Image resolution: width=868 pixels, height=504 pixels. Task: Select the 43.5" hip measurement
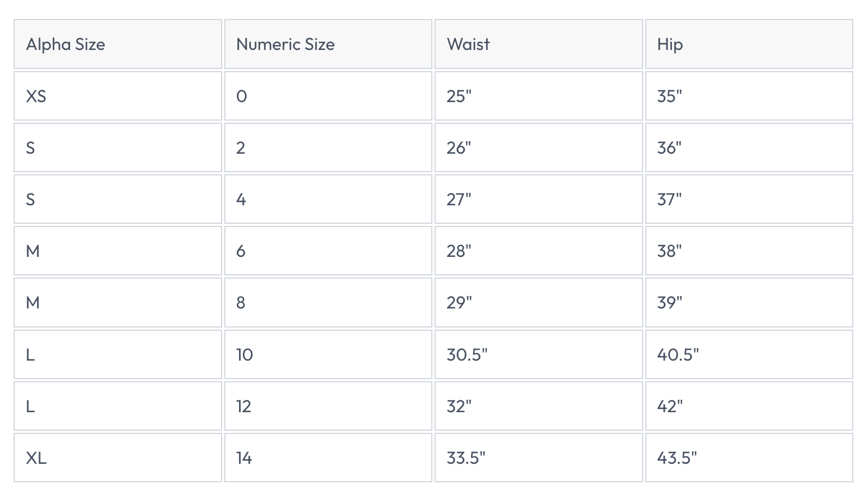(x=676, y=458)
